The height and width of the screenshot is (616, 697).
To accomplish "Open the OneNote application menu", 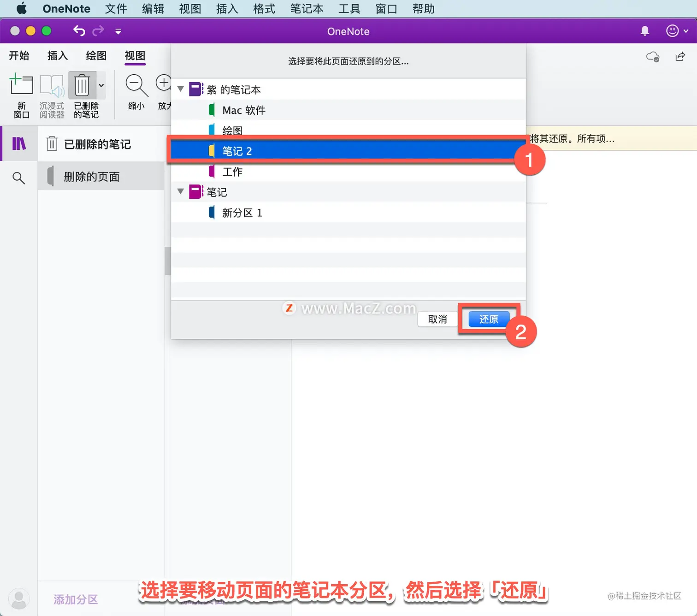I will coord(66,8).
